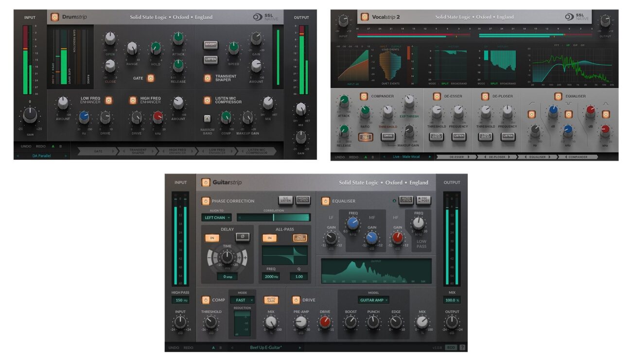Bypass Guitarstrip Equaliser power icon
This screenshot has width=632, height=364.
click(325, 201)
